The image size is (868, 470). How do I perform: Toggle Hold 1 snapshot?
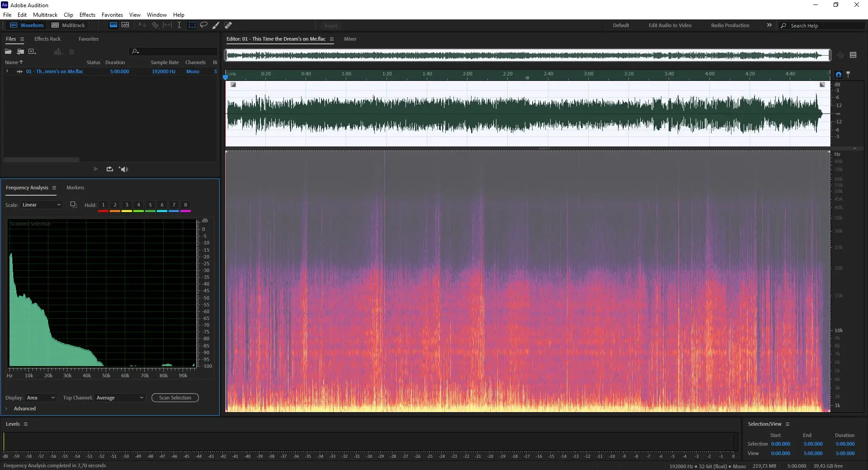point(103,205)
